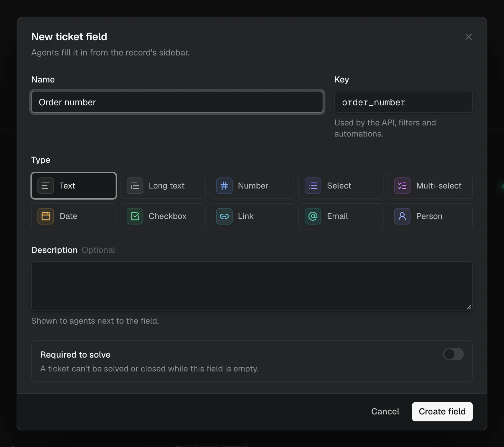Viewport: 504px width, 447px height.
Task: Choose the Text field type
Action: tap(74, 186)
